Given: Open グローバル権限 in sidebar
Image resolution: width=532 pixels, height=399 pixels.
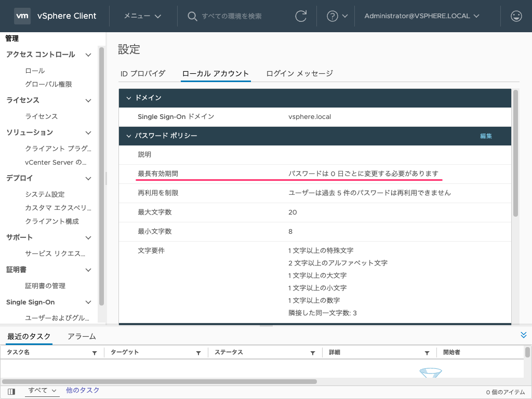Looking at the screenshot, I should [x=48, y=84].
